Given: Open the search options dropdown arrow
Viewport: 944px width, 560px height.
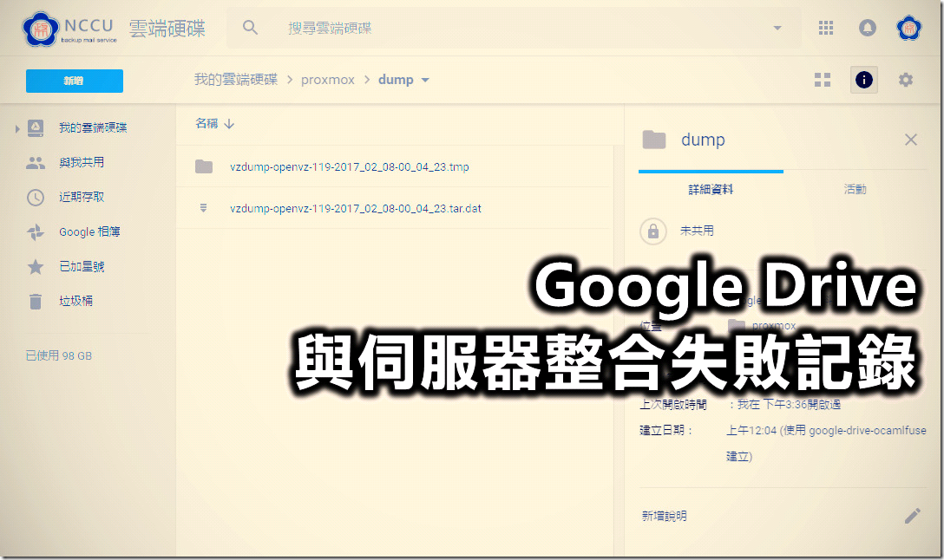Looking at the screenshot, I should [777, 28].
